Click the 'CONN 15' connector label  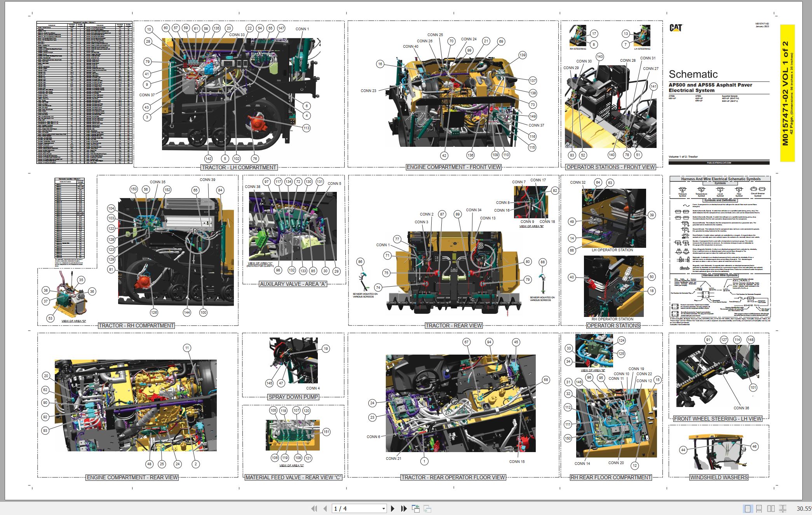pos(517,462)
